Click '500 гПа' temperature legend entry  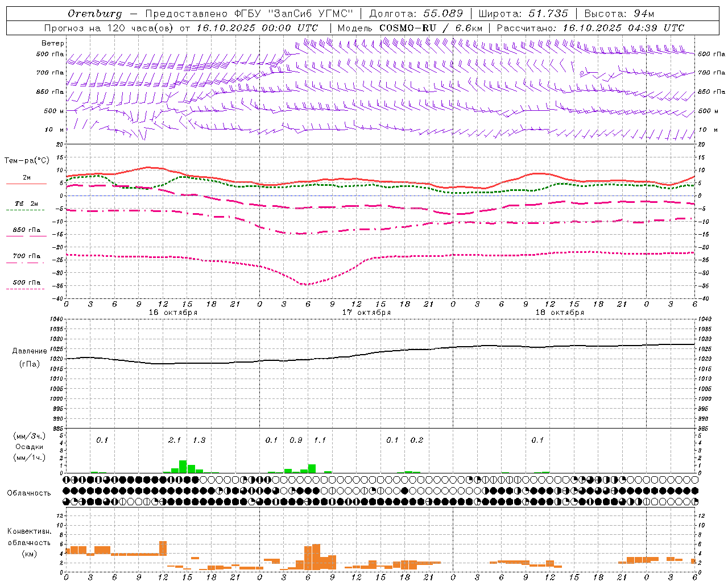pos(26,282)
